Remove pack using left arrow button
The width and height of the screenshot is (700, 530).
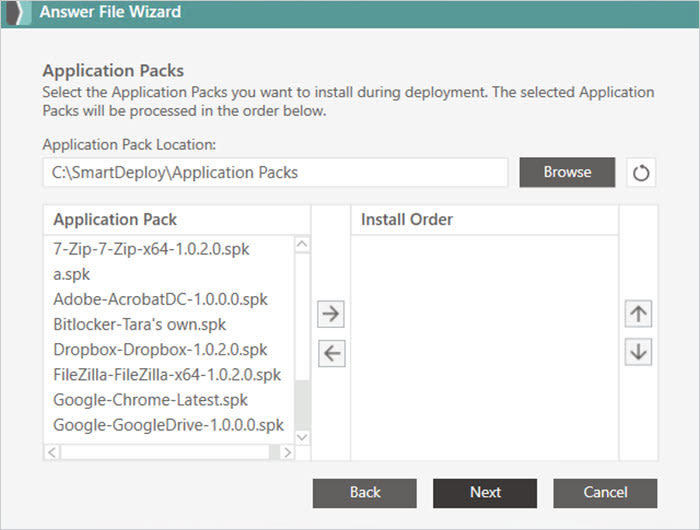point(332,353)
